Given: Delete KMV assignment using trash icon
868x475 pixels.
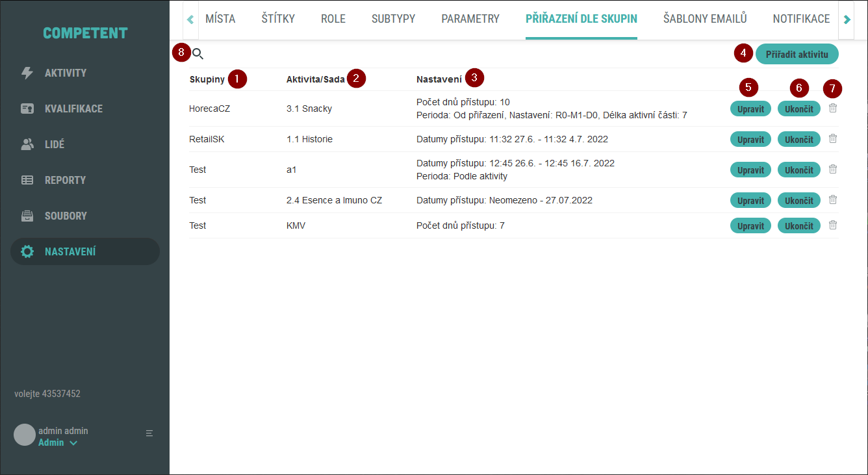Looking at the screenshot, I should pyautogui.click(x=833, y=225).
